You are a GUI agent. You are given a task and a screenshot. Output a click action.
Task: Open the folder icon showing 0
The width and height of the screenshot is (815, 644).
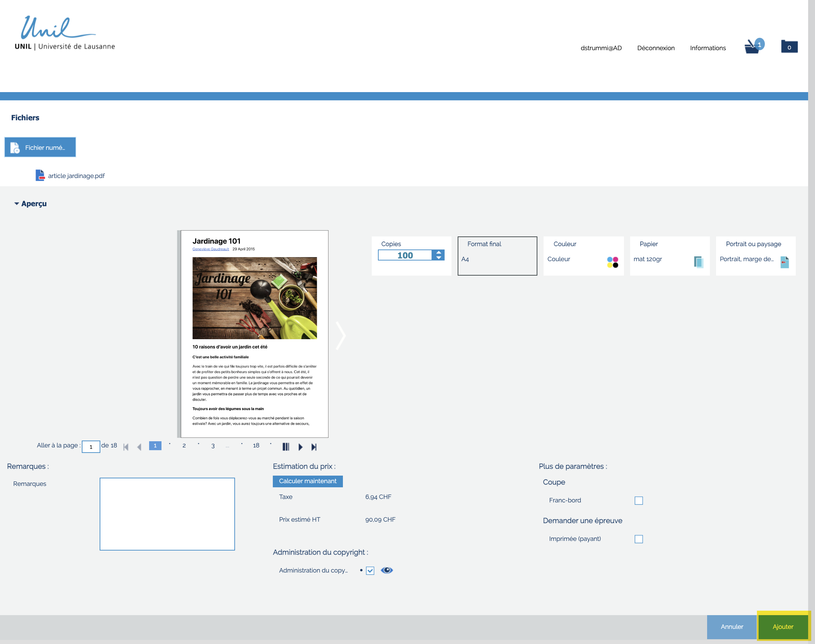click(789, 47)
